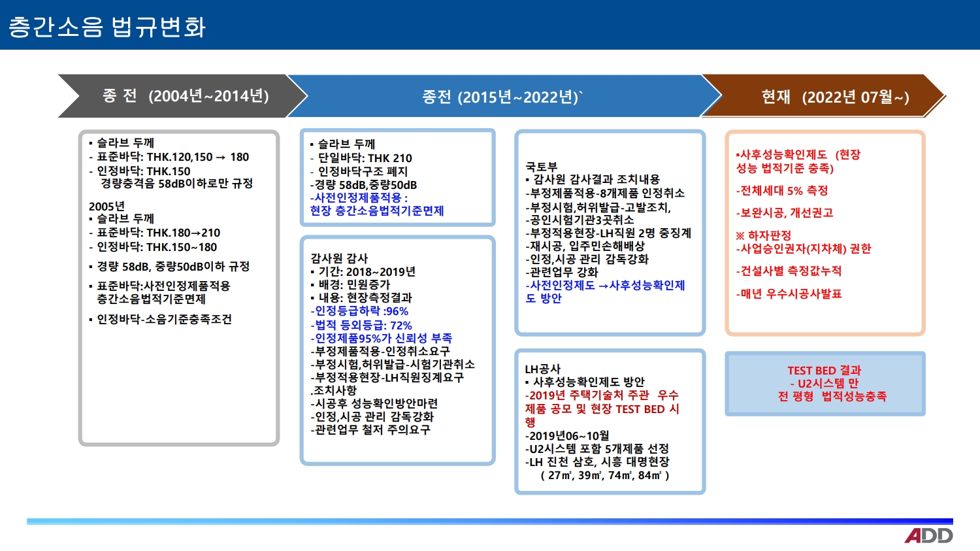Screen dimensions: 980x551
Task: Click text 기간: 2018~2019년
Action: [x=367, y=272]
